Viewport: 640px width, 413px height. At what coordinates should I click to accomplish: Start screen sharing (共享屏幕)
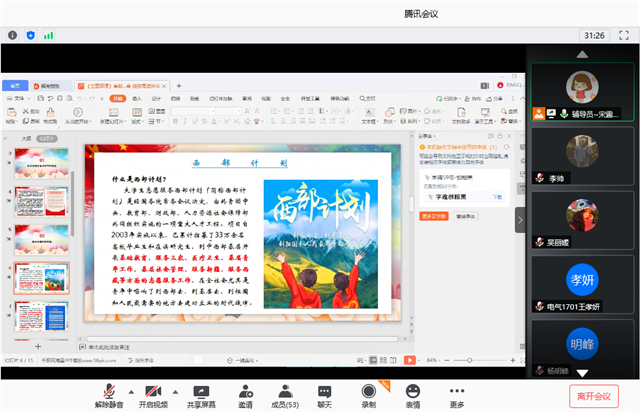coord(201,395)
